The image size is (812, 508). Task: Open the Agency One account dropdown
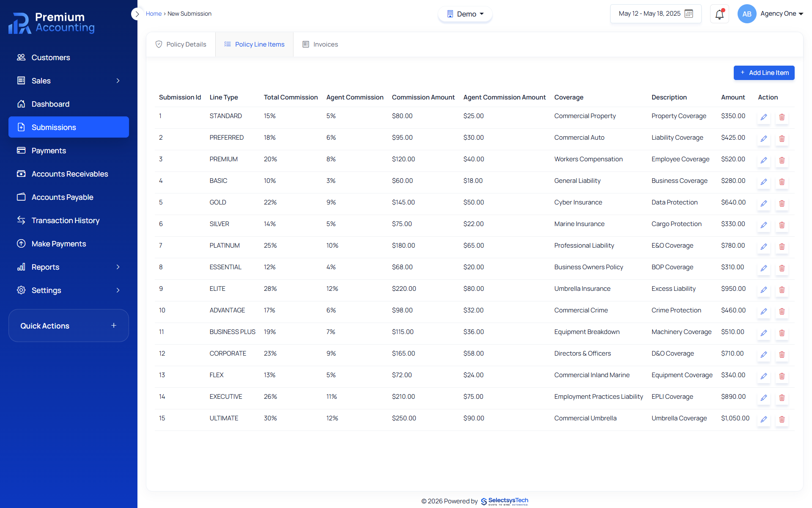click(x=782, y=14)
